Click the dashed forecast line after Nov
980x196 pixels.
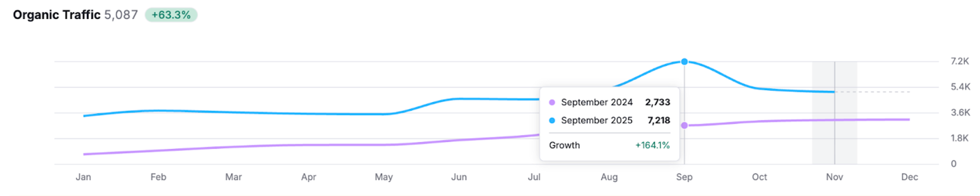click(x=874, y=92)
